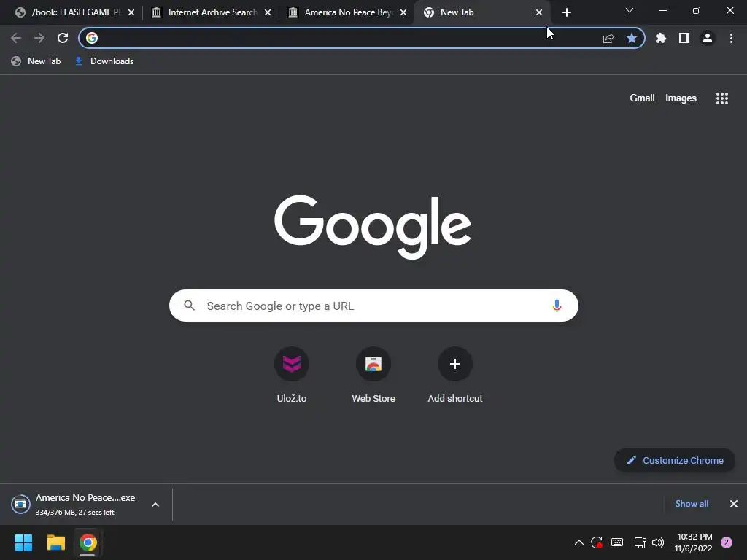Image resolution: width=747 pixels, height=560 pixels.
Task: Click the Google icon in address bar
Action: [x=92, y=38]
